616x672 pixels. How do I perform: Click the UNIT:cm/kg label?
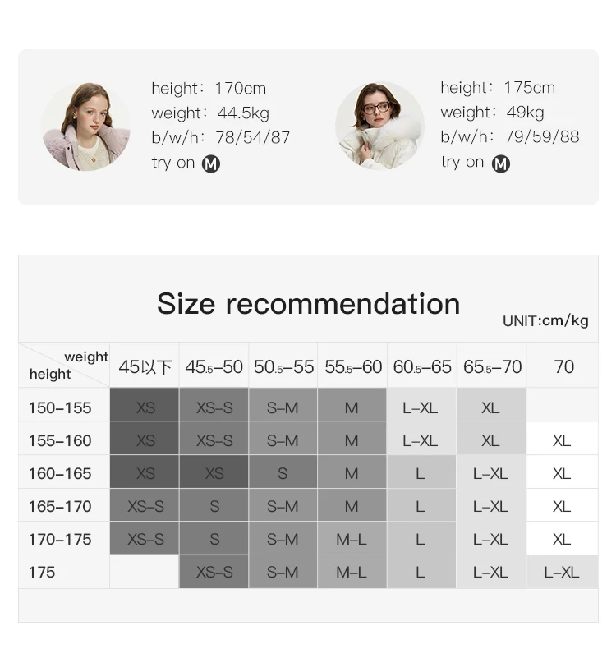tap(545, 321)
